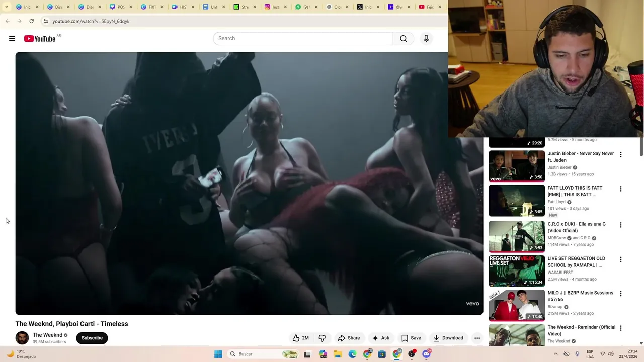Open C.R.O x DUKI thumbnail
Viewport: 644px width, 362px height.
pos(517,236)
